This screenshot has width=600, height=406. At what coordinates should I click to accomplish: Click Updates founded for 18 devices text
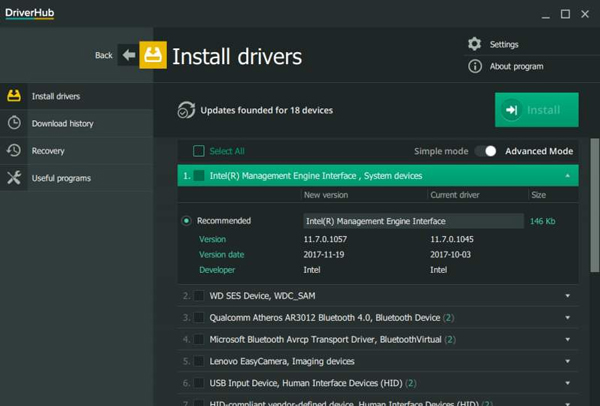pyautogui.click(x=267, y=111)
